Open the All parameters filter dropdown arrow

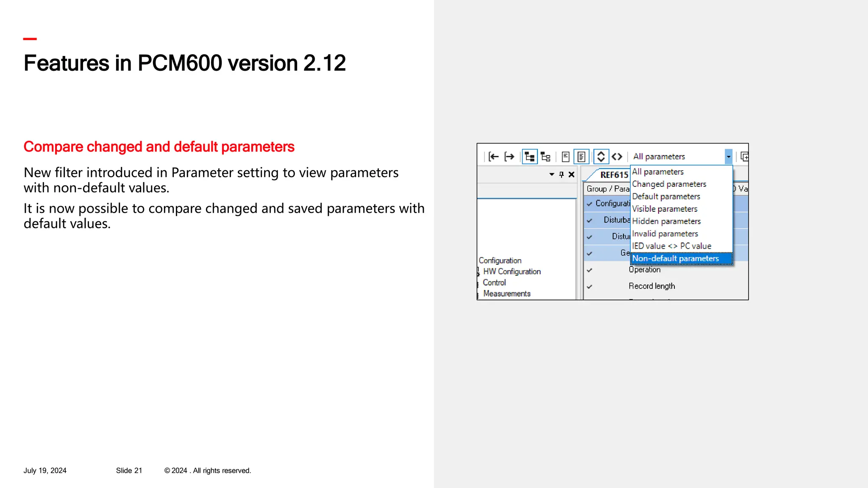pyautogui.click(x=728, y=157)
